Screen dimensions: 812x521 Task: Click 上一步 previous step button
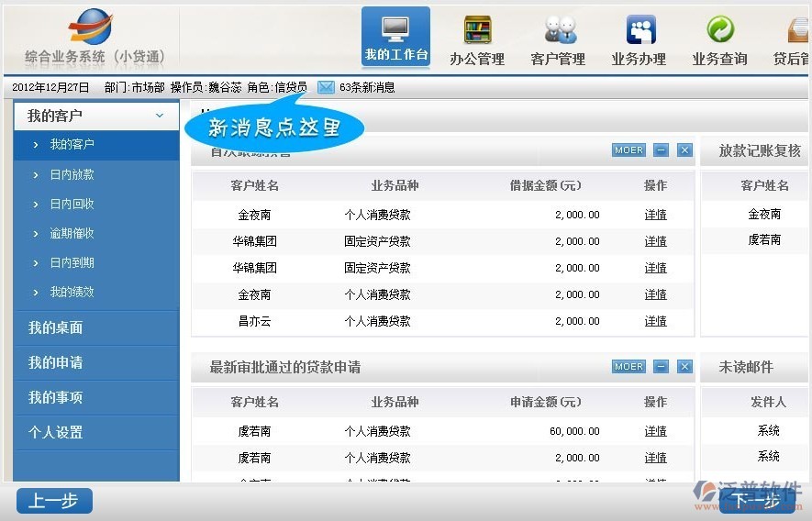(x=54, y=501)
